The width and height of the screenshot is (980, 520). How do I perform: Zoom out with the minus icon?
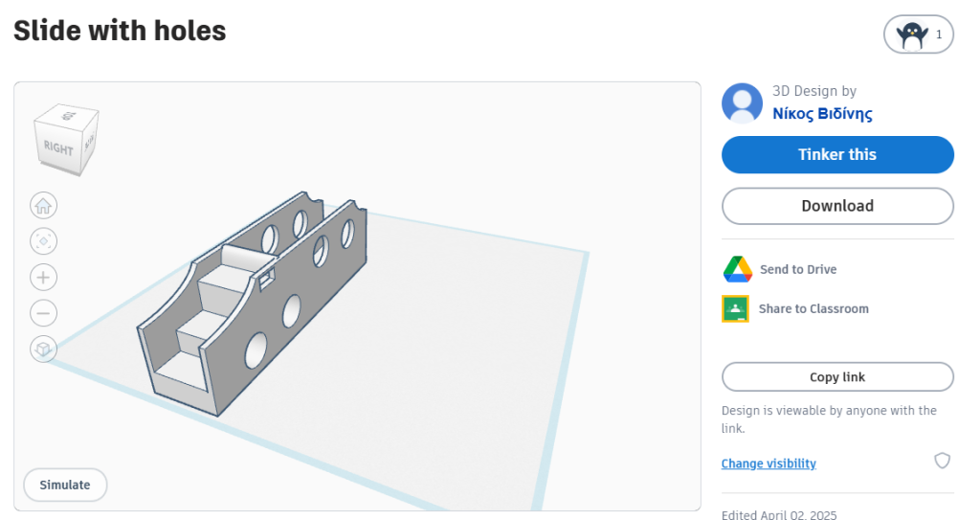click(x=43, y=313)
